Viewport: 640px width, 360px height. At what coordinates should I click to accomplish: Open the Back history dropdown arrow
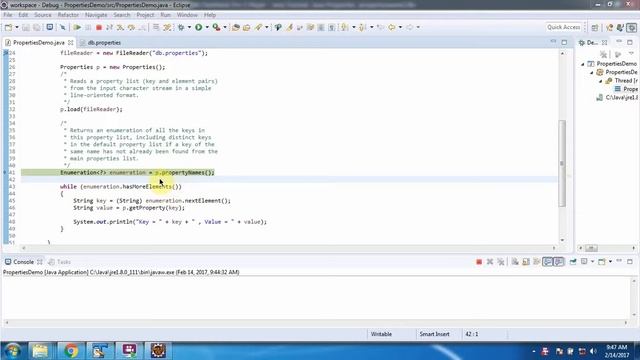pyautogui.click(x=400, y=27)
